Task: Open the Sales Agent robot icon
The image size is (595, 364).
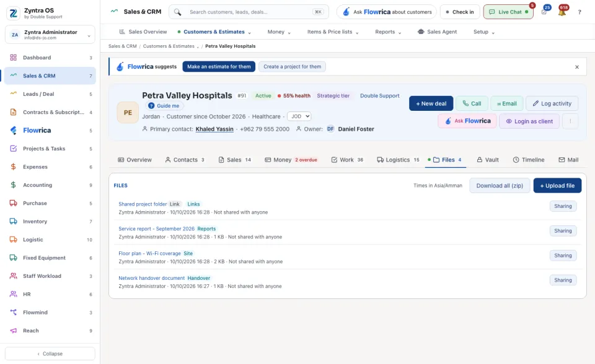Action: pyautogui.click(x=421, y=32)
